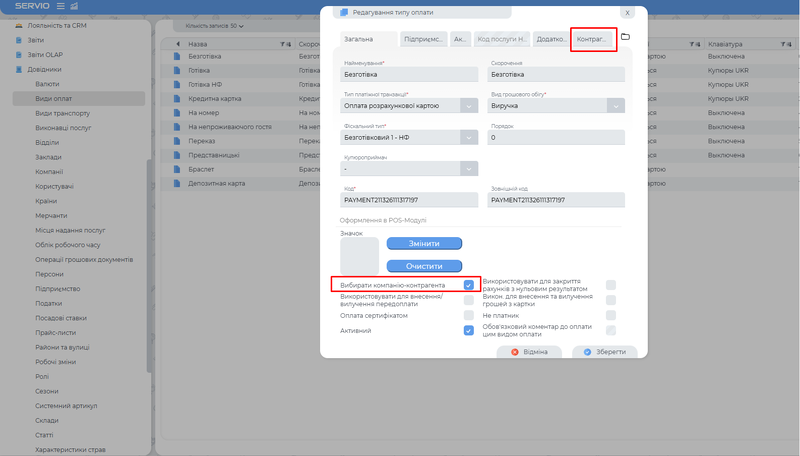Click the folder icon next to the dialog tabs
The image size is (800, 456).
tap(625, 37)
